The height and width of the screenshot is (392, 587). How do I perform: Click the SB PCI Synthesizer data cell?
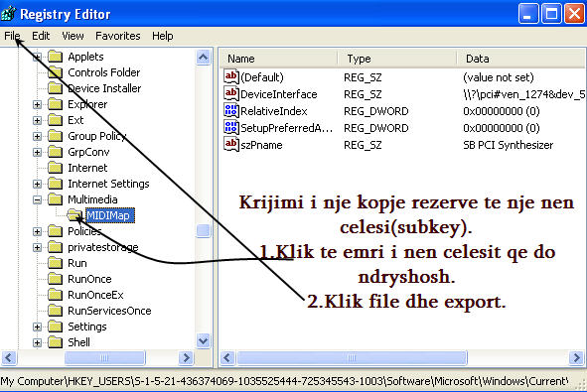pos(508,145)
